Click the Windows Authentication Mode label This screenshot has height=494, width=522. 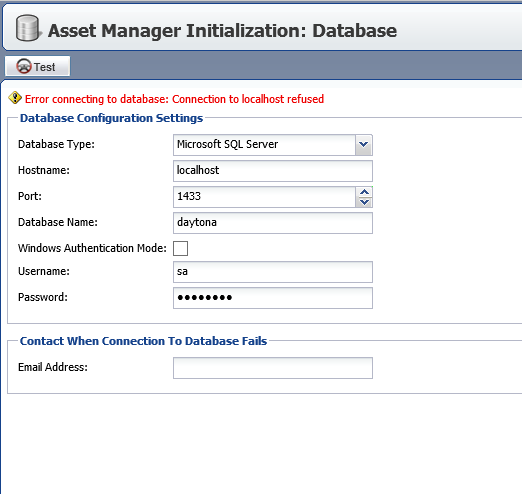(92, 248)
